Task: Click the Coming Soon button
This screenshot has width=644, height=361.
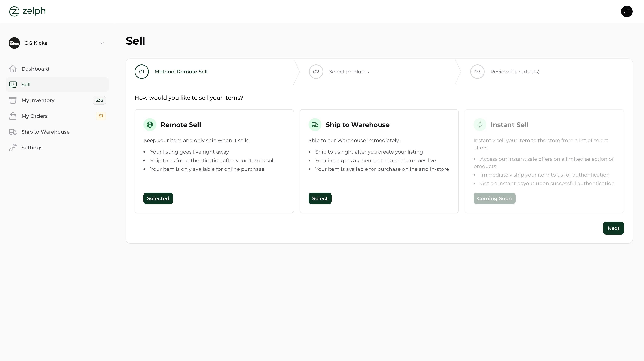Action: tap(494, 198)
